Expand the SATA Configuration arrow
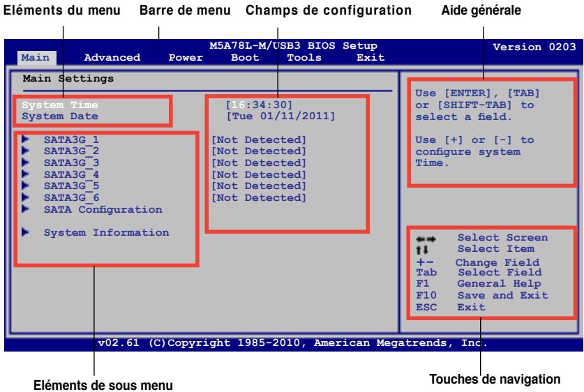 coord(25,209)
